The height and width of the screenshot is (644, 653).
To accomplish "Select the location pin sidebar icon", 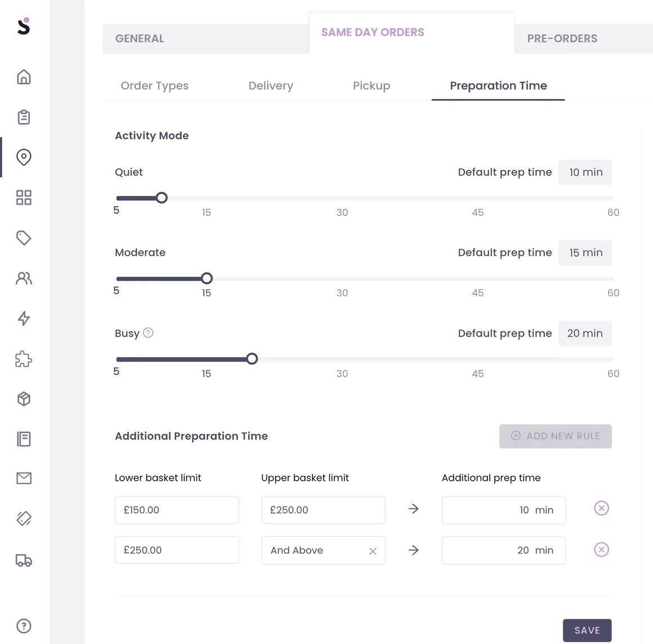I will (24, 157).
